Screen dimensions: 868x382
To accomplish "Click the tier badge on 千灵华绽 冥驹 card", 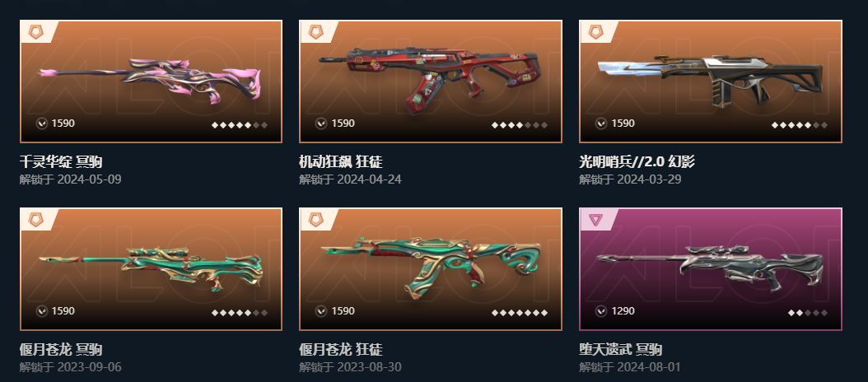I will point(36,31).
